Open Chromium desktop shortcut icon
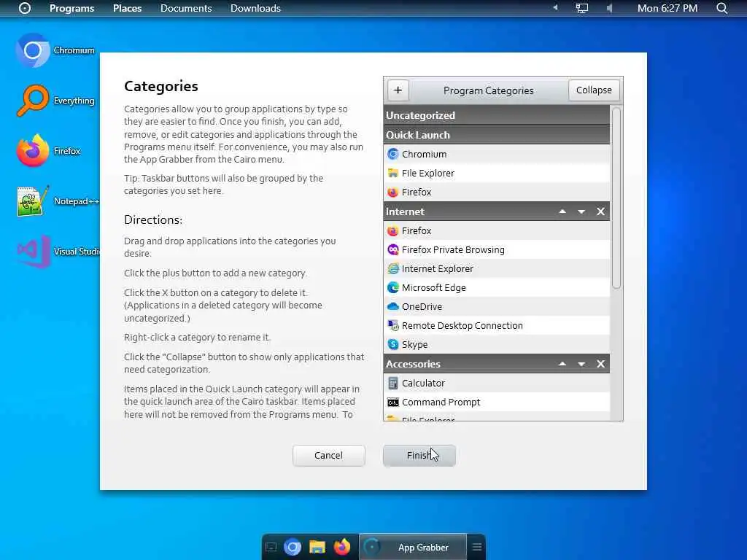The width and height of the screenshot is (747, 560). pyautogui.click(x=33, y=50)
